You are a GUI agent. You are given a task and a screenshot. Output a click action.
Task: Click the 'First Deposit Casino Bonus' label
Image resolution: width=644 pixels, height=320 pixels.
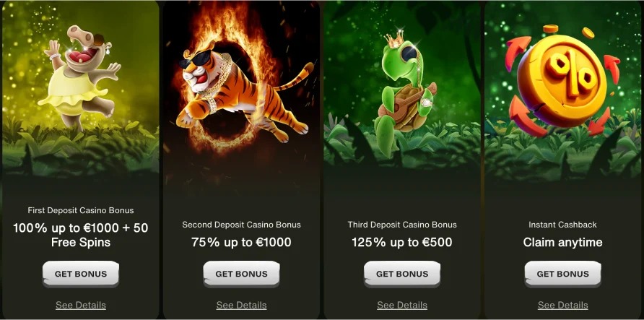coord(81,210)
